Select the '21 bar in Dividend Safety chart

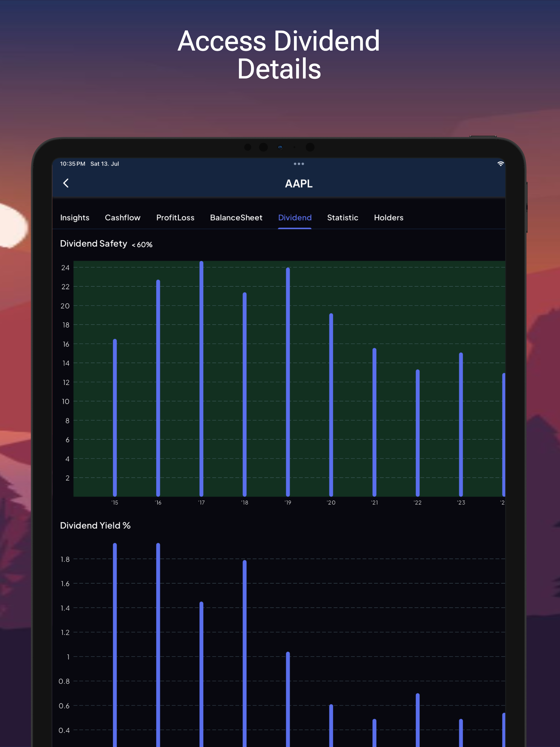pos(374,422)
